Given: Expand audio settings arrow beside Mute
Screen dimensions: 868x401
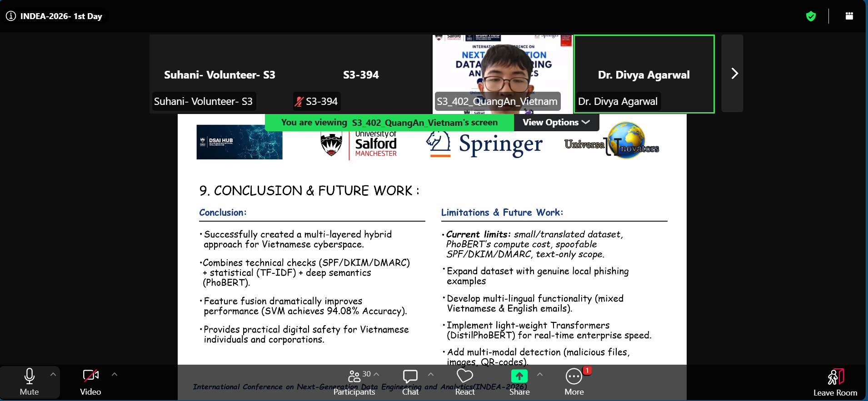Looking at the screenshot, I should point(53,375).
